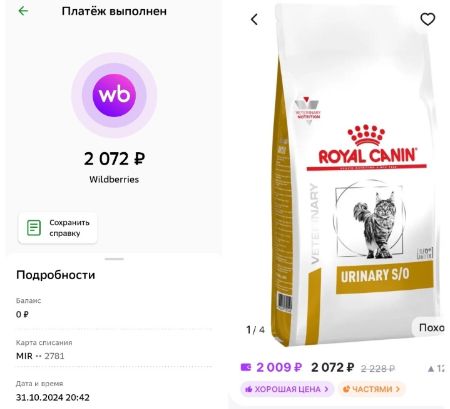The image size is (450, 409).
Task: Tap the Royal Canin bag barcode area
Action: pyautogui.click(x=285, y=303)
